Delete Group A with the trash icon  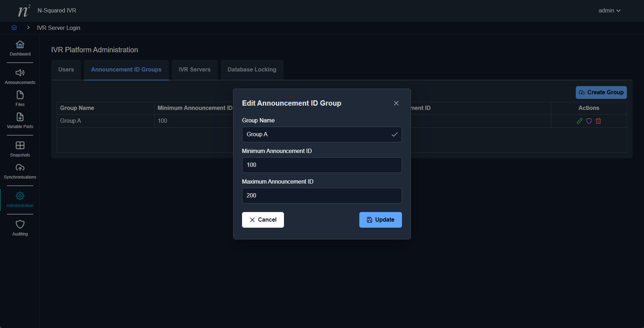tap(598, 121)
